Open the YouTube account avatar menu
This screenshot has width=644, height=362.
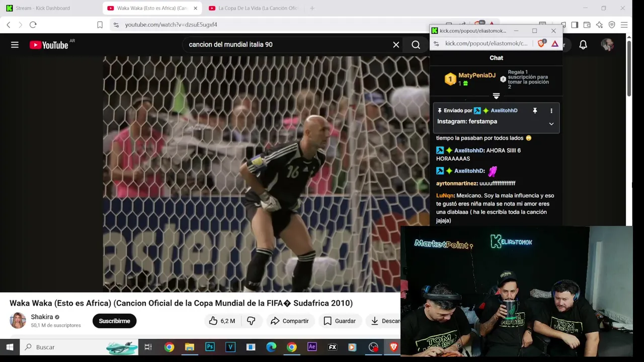click(x=607, y=45)
